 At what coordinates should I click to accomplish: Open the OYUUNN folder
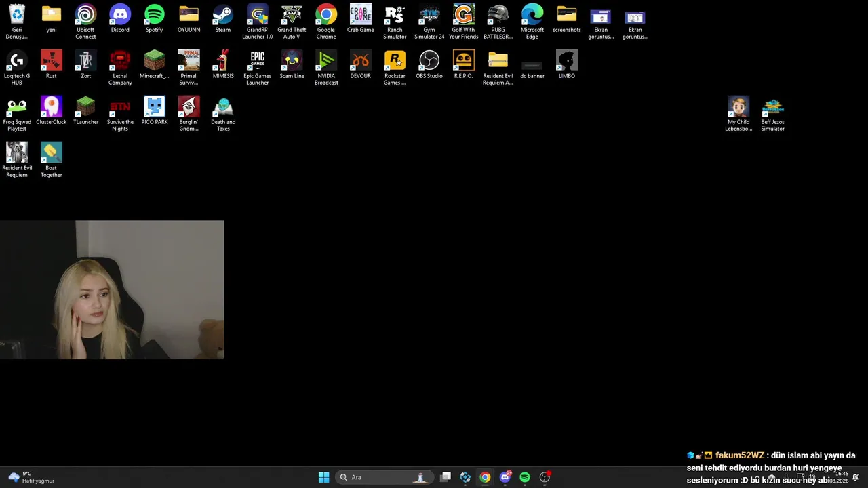pyautogui.click(x=189, y=19)
